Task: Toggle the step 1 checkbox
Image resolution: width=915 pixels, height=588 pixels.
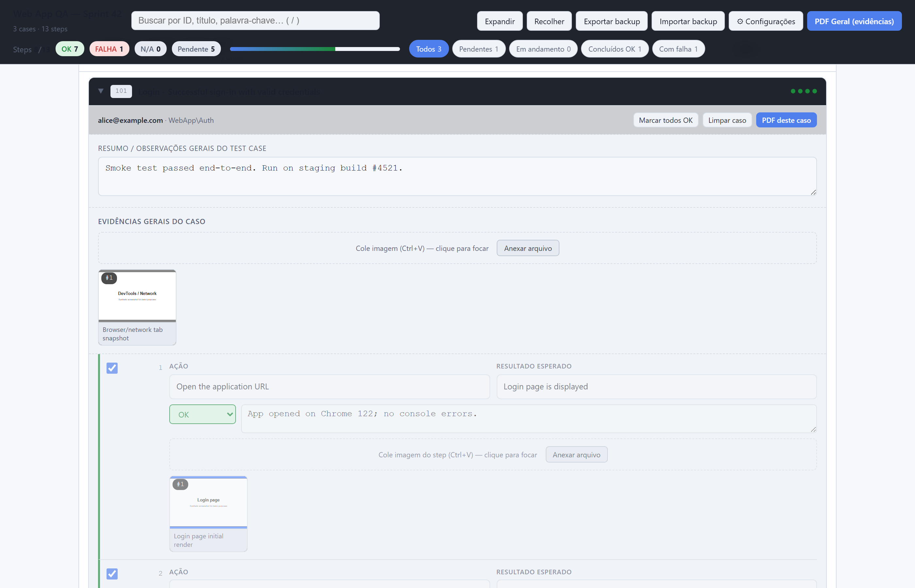Action: (112, 368)
